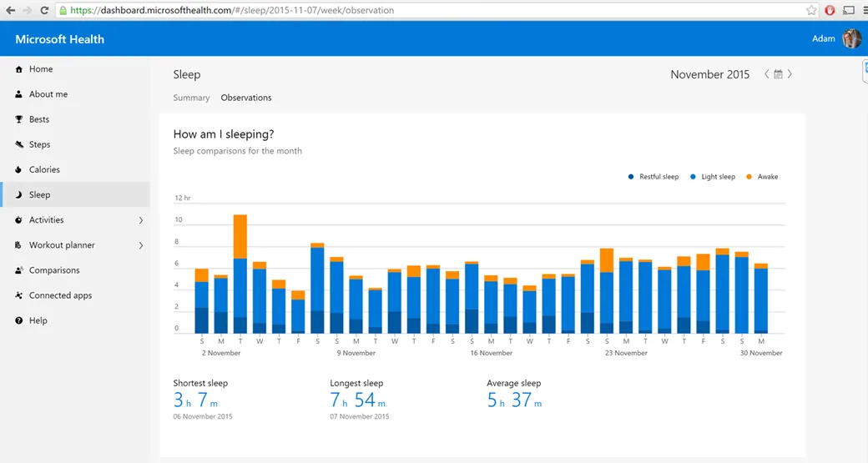The image size is (868, 463).
Task: Expand the Workout planner submenu arrow
Action: pyautogui.click(x=140, y=245)
